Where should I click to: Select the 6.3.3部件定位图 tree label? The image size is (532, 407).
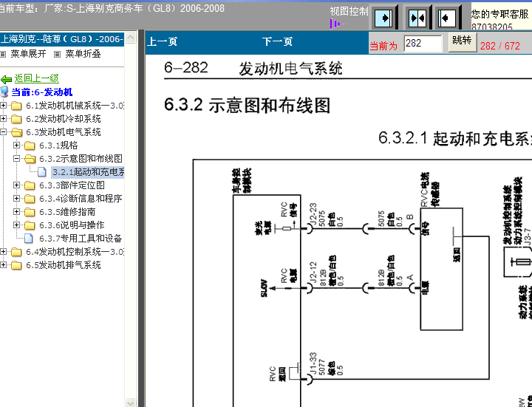[x=72, y=185]
